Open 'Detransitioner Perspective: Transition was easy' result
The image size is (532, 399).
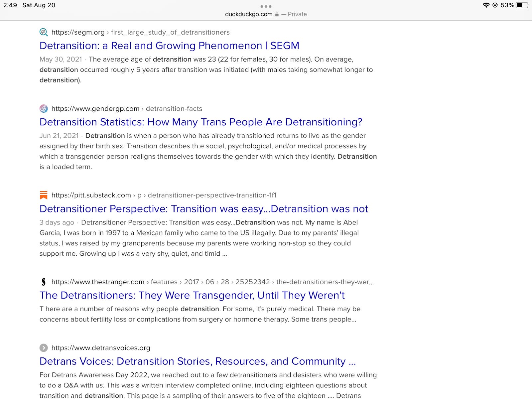pyautogui.click(x=204, y=209)
